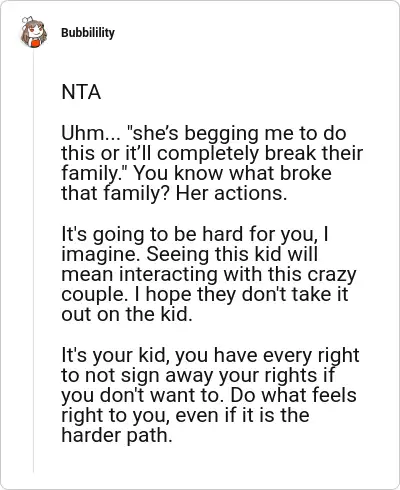Image resolution: width=400 pixels, height=490 pixels.
Task: Click the line "imagine. Seeing this kid will"
Action: (189, 255)
